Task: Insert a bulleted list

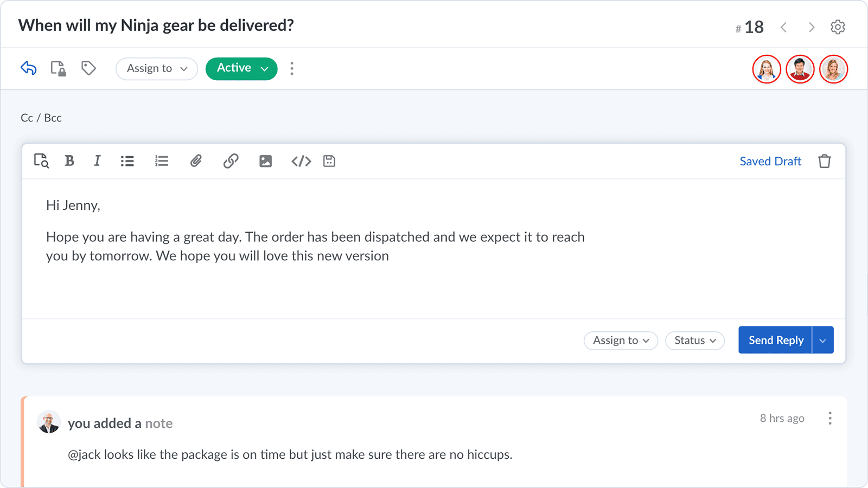Action: [127, 160]
